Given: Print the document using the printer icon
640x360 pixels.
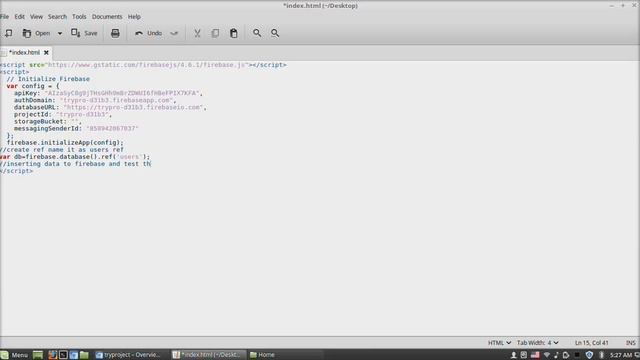Looking at the screenshot, I should 115,33.
